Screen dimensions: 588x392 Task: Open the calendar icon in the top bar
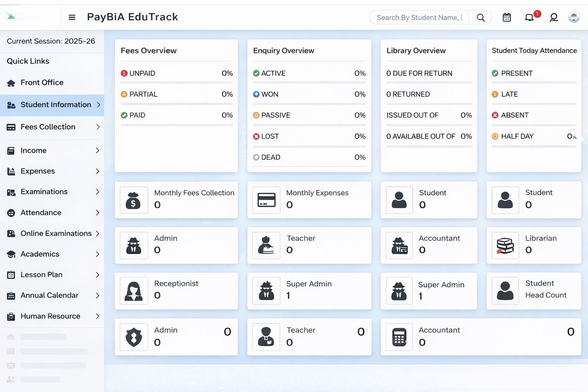pos(506,17)
